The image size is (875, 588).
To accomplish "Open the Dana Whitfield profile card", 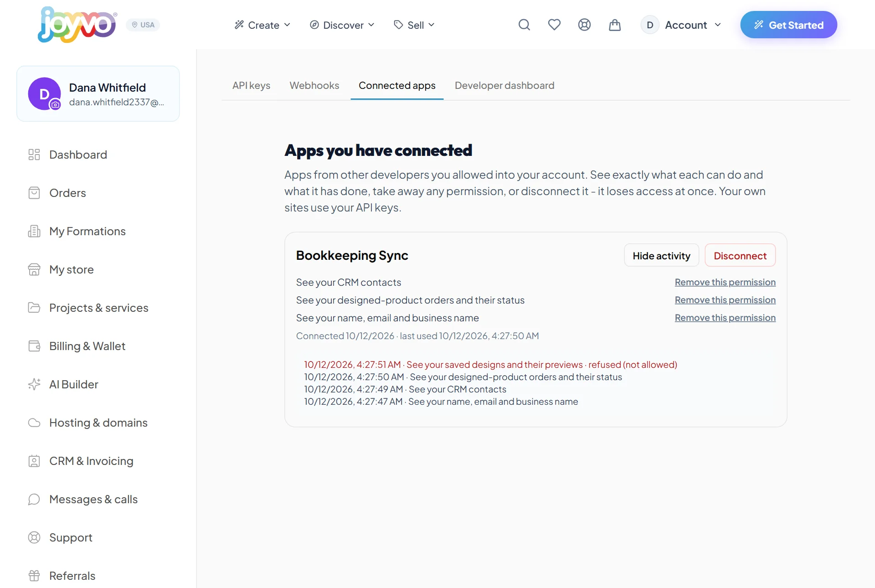I will click(x=98, y=94).
